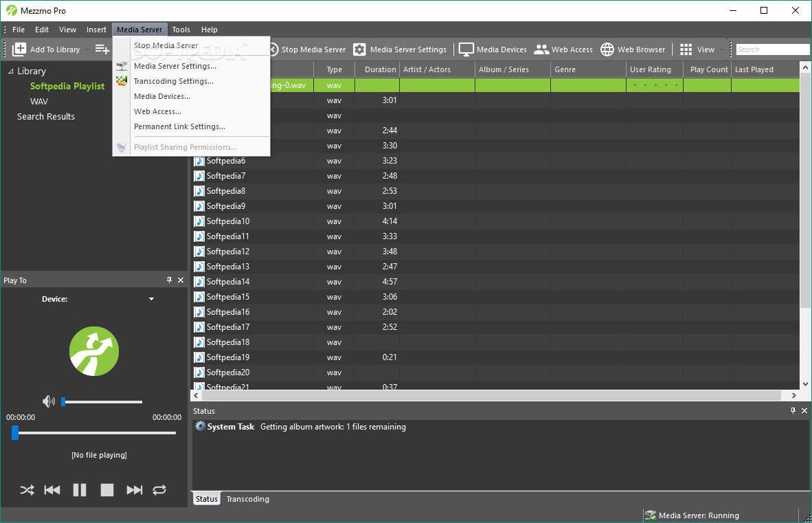Click the System Task gear icon
The image size is (812, 523).
click(x=200, y=426)
